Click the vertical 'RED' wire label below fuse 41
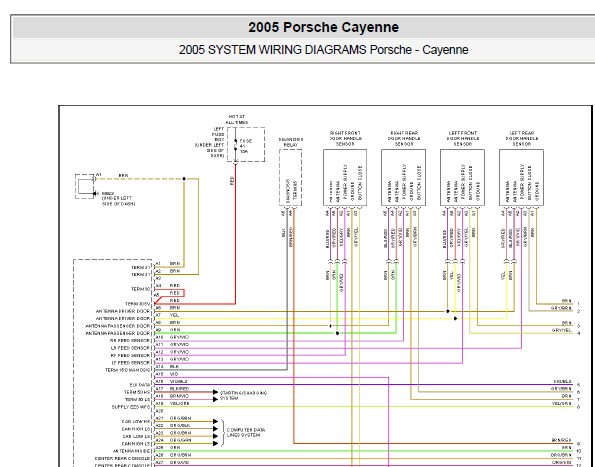This screenshot has width=595, height=467. point(232,181)
